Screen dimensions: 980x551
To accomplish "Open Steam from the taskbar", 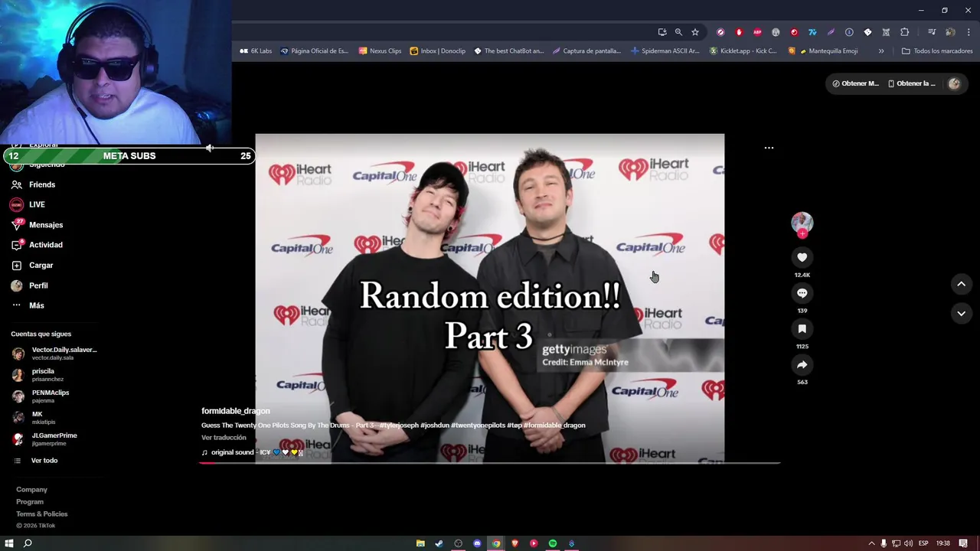I will tap(439, 543).
